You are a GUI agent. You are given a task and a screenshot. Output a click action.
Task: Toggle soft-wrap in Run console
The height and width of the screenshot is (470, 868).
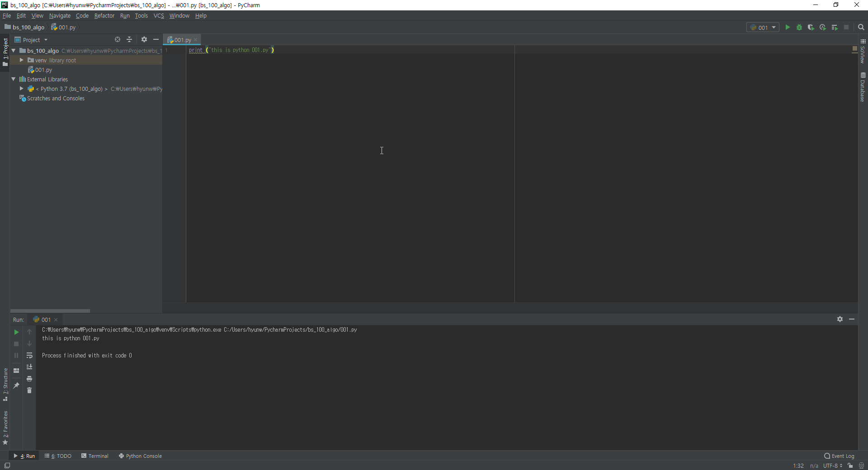(x=29, y=356)
